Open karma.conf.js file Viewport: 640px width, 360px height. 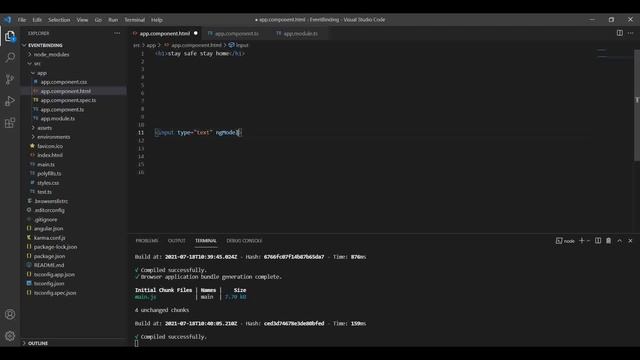pyautogui.click(x=49, y=238)
